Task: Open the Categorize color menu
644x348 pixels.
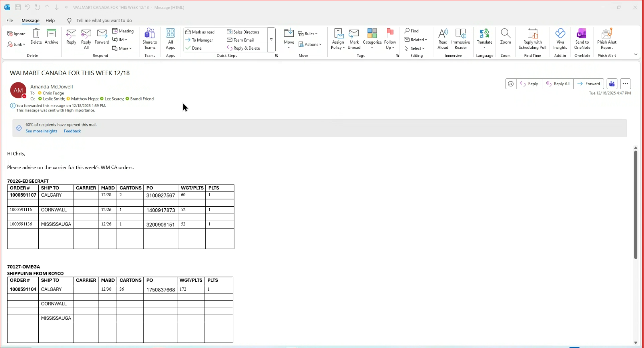Action: point(372,39)
